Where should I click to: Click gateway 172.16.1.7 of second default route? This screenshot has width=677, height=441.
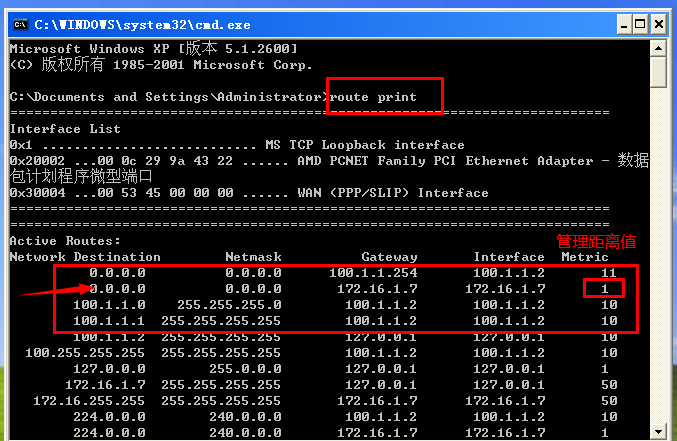[377, 289]
